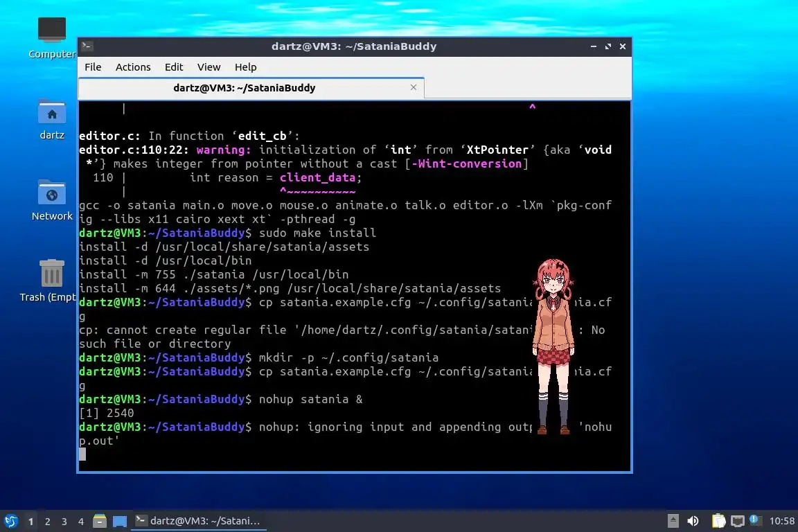The width and height of the screenshot is (798, 532).
Task: Click 'install -m 755 ./satania /usr/local/bin' line
Action: click(x=214, y=274)
